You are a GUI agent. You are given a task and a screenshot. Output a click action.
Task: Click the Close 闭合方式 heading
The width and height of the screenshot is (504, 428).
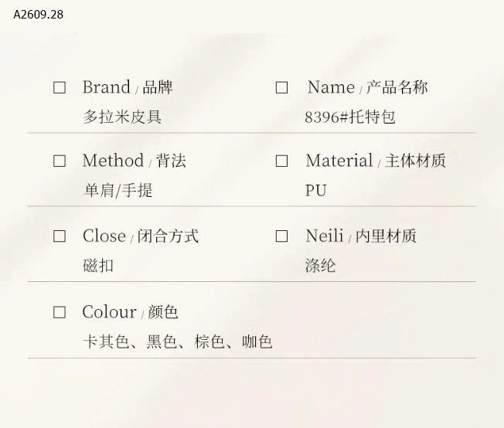(x=140, y=236)
